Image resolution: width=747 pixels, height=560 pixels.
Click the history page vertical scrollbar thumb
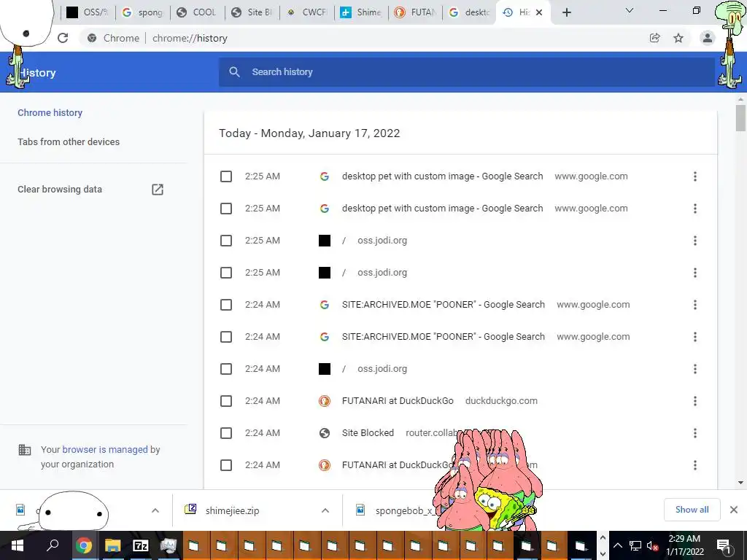740,117
